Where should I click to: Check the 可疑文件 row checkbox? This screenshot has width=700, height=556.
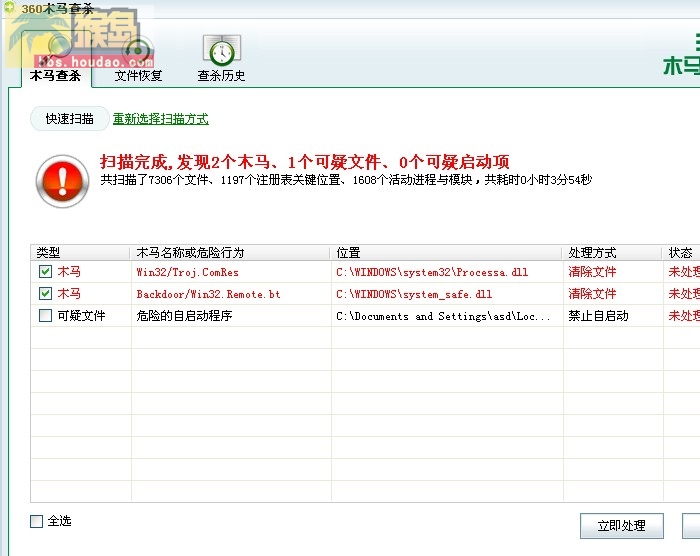pos(46,316)
